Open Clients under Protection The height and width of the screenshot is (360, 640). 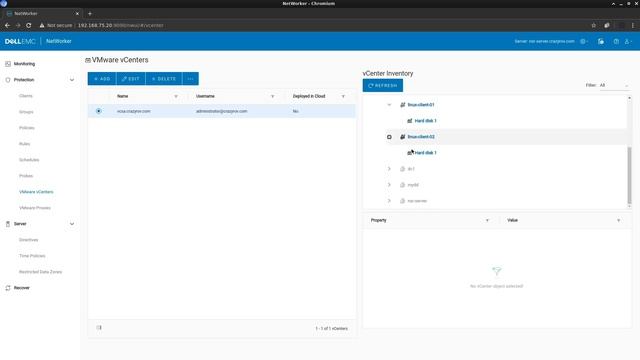(x=26, y=96)
